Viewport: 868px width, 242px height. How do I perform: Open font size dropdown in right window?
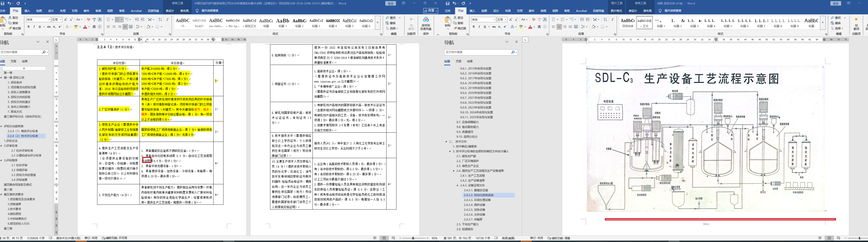[x=506, y=19]
